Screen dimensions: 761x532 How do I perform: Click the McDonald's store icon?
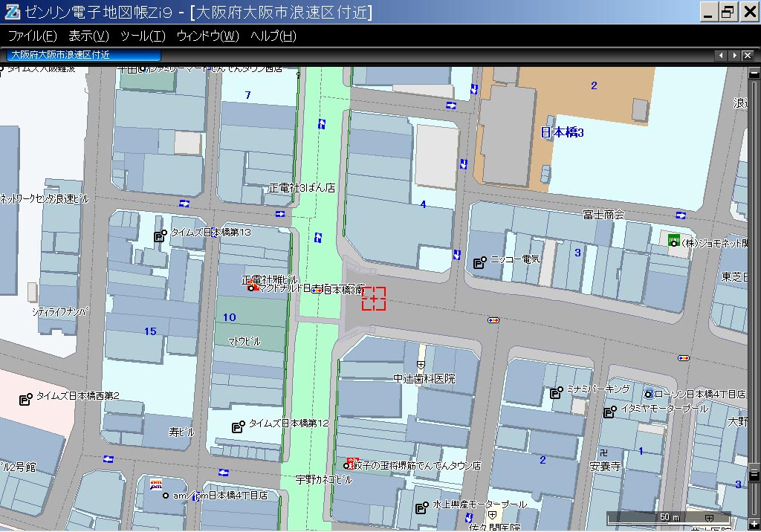(x=253, y=286)
